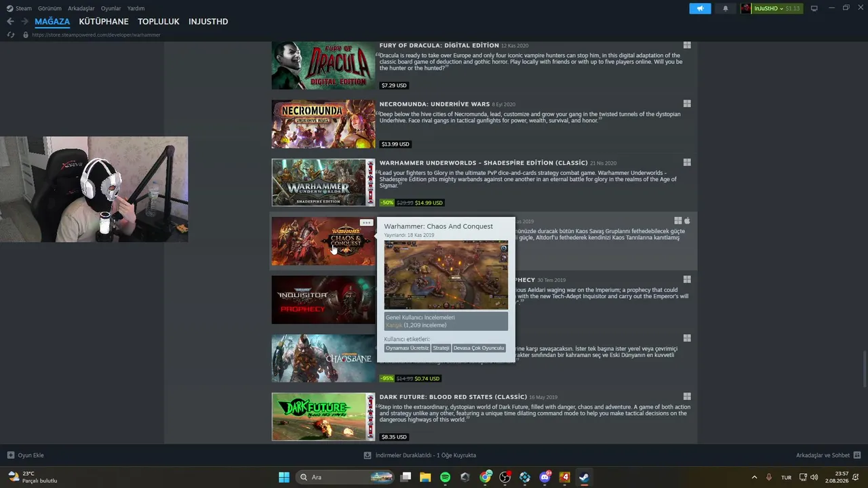Open OBS Studio from the taskbar

pos(505,477)
